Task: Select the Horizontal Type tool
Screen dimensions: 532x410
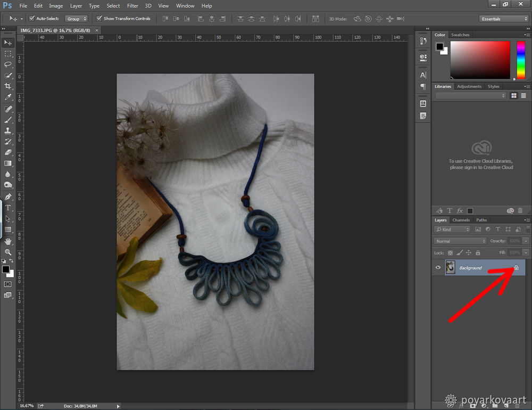Action: point(8,207)
